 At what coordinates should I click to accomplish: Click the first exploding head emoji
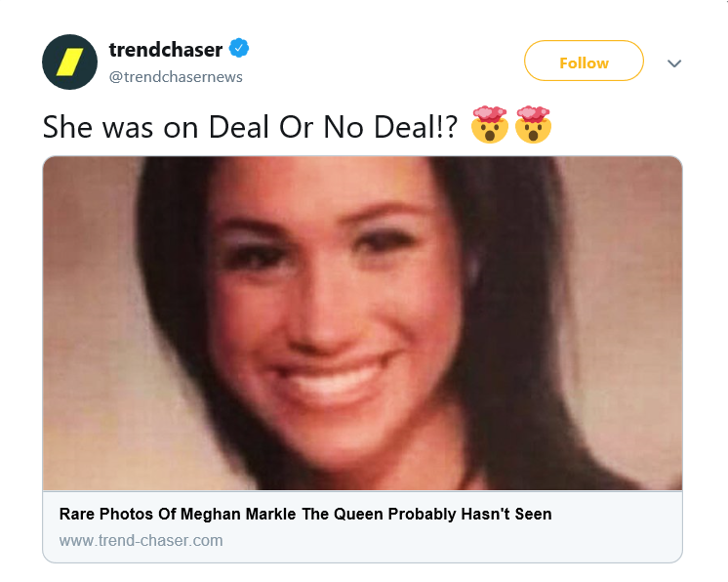489,124
